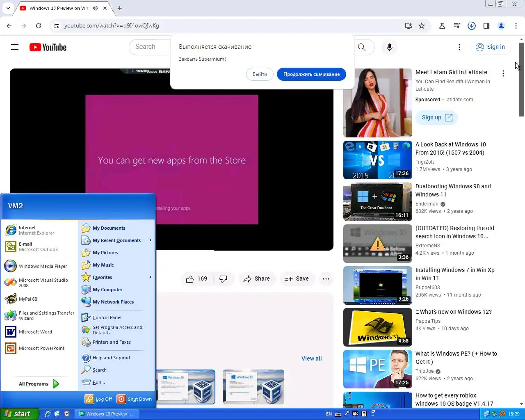Screen dimensions: 525x420
Task: Show the downloads progress icon in toolbar
Action: click(472, 25)
